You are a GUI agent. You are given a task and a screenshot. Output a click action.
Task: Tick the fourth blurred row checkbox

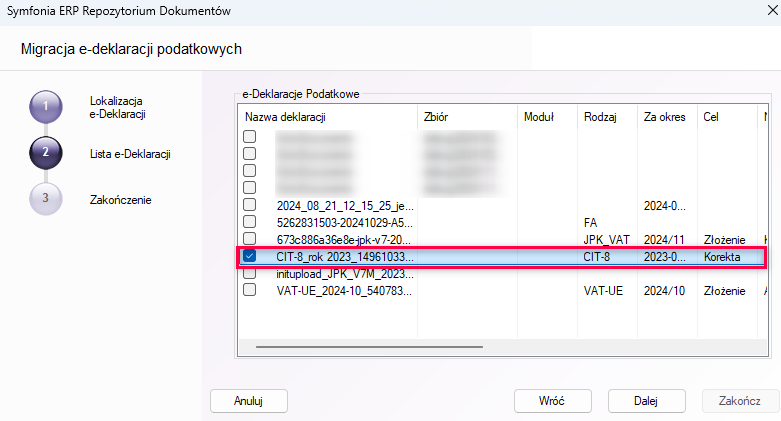tap(250, 188)
